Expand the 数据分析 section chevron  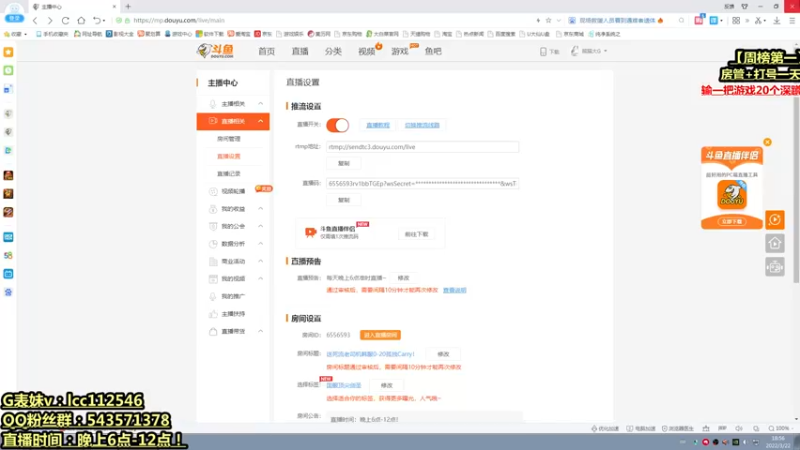[x=261, y=243]
